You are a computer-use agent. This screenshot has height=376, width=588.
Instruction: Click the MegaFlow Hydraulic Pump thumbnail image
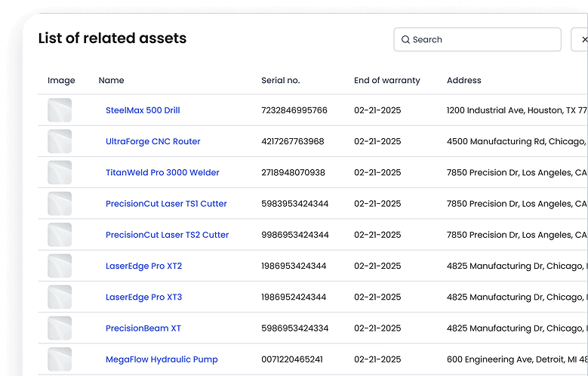[60, 359]
